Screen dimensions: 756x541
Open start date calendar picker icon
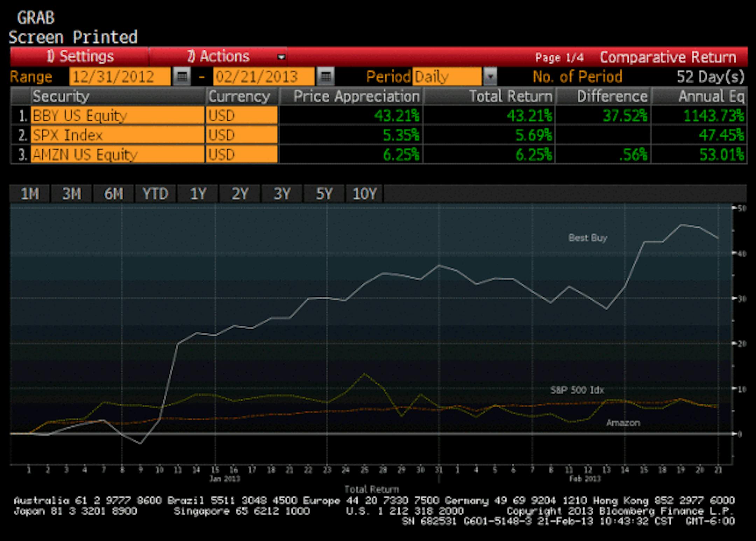[182, 77]
